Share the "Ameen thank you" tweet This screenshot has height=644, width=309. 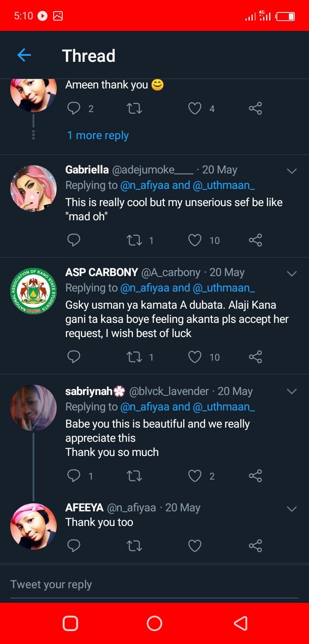tap(255, 109)
